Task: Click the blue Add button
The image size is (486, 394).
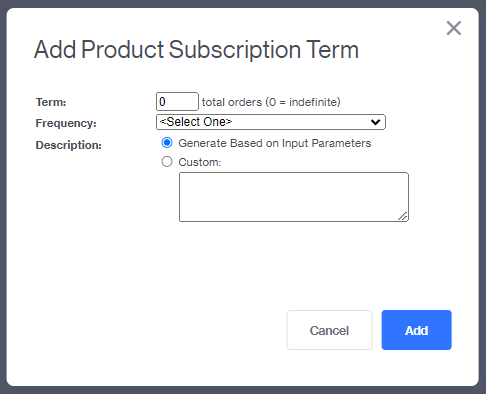Action: point(417,330)
